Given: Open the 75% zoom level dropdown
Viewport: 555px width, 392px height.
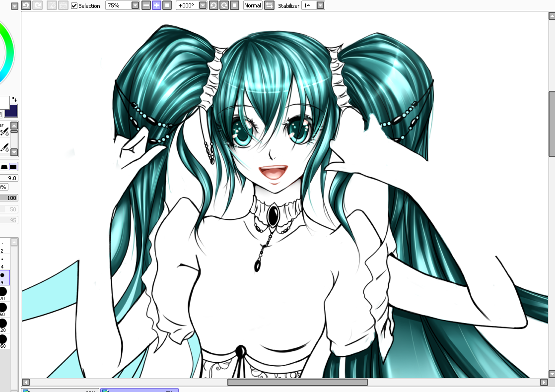Looking at the screenshot, I should pos(135,5).
